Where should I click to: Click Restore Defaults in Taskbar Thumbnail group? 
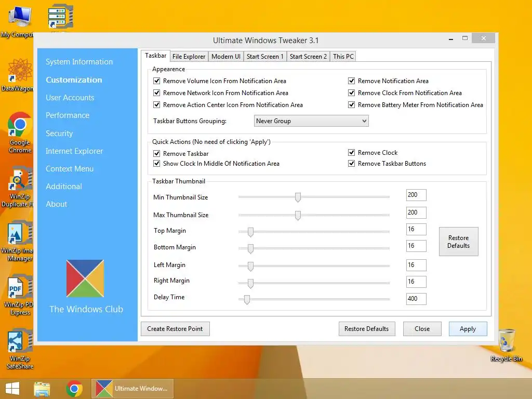pyautogui.click(x=458, y=242)
